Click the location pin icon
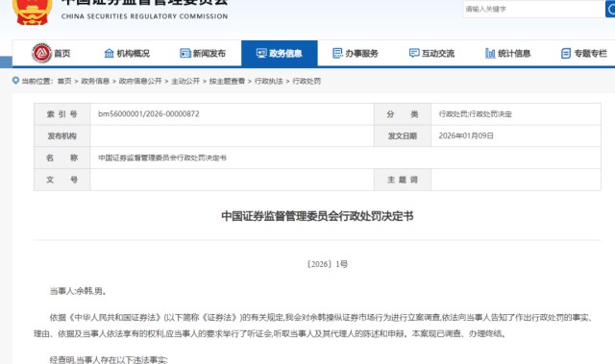 (15, 81)
